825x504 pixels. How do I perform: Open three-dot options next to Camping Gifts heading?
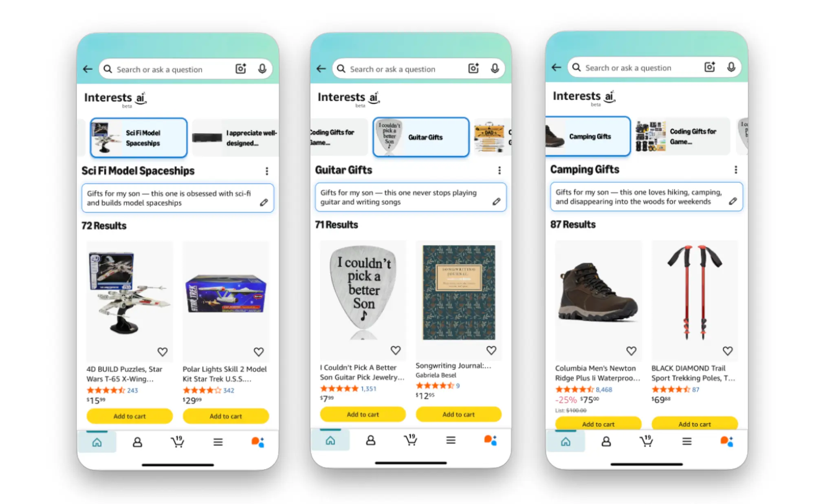tap(736, 169)
